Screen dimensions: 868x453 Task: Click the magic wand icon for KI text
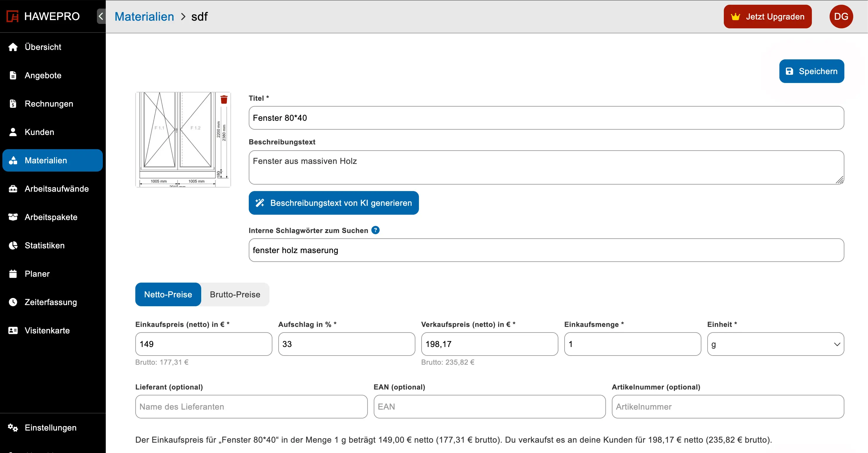(x=260, y=203)
